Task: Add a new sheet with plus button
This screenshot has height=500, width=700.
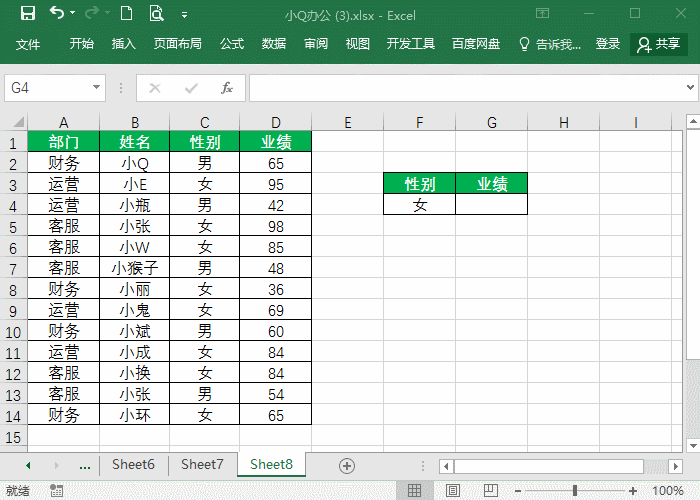Action: [x=347, y=466]
